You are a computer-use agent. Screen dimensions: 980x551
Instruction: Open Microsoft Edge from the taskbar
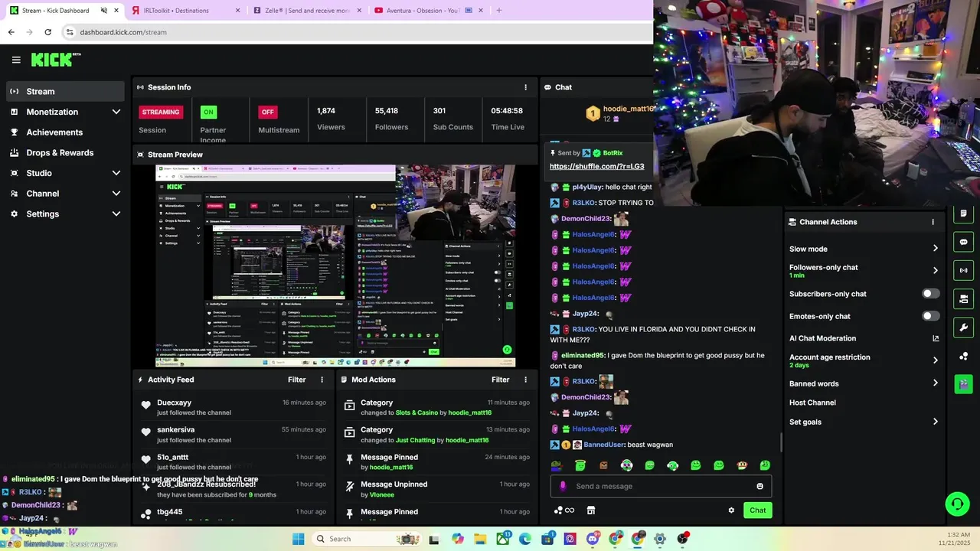pos(525,539)
